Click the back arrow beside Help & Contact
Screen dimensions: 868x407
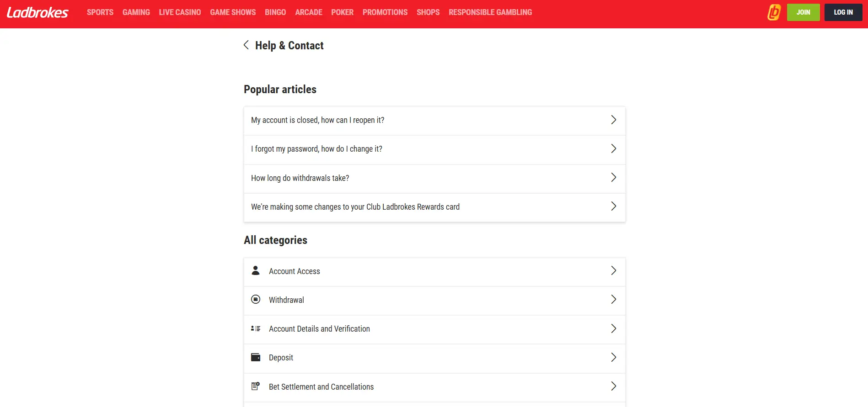click(x=246, y=45)
